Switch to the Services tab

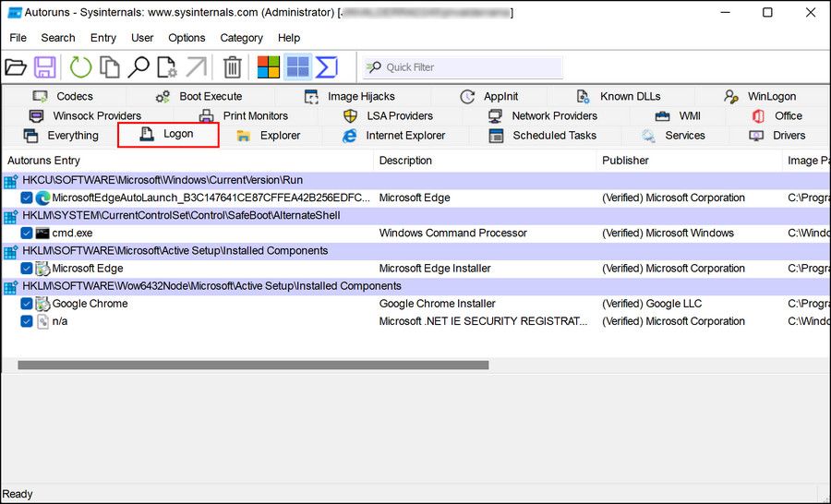point(674,136)
